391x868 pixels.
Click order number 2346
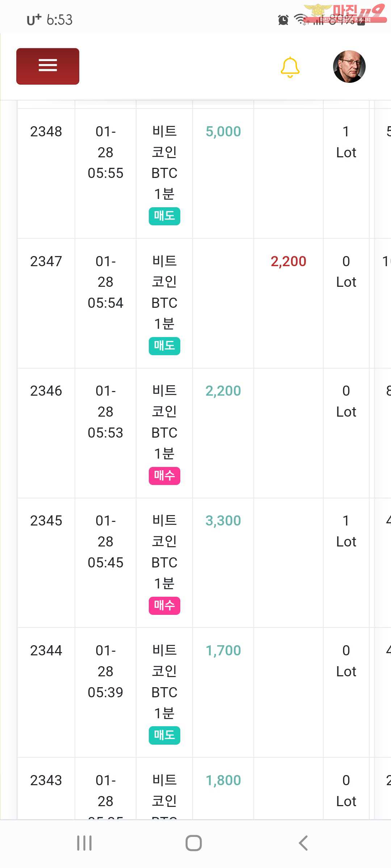pyautogui.click(x=46, y=391)
